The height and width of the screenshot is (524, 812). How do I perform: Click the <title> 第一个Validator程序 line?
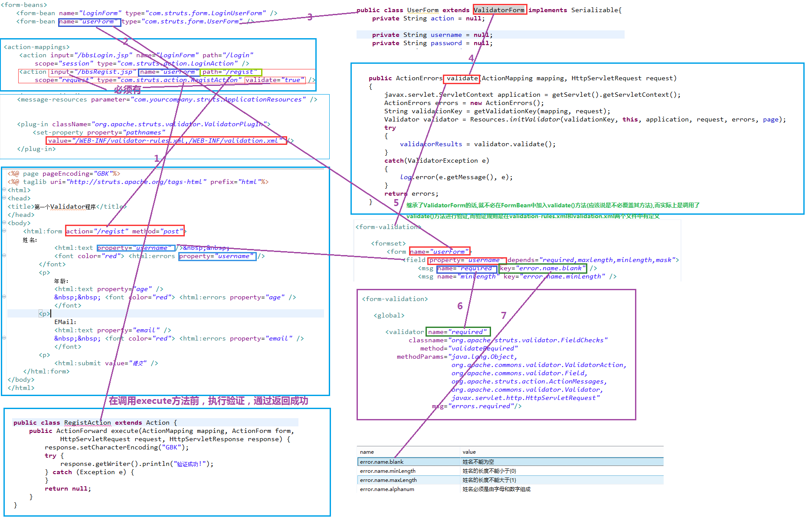(x=67, y=206)
